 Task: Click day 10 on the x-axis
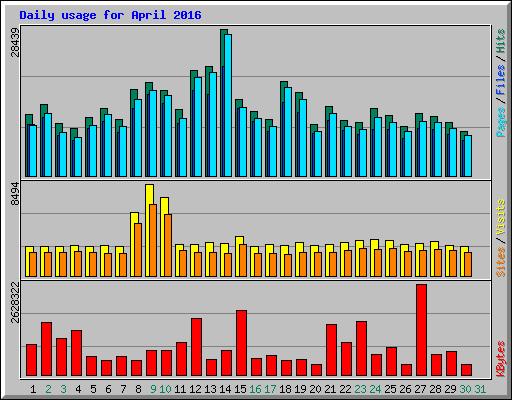(165, 389)
